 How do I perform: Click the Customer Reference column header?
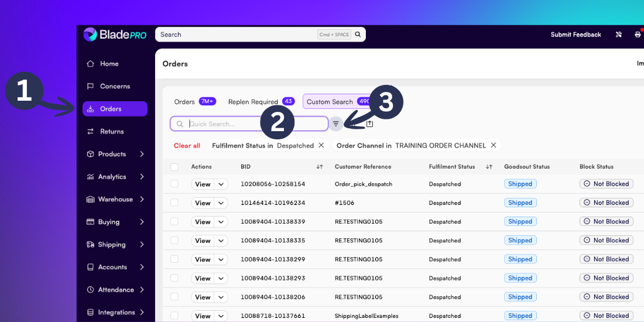pos(363,167)
